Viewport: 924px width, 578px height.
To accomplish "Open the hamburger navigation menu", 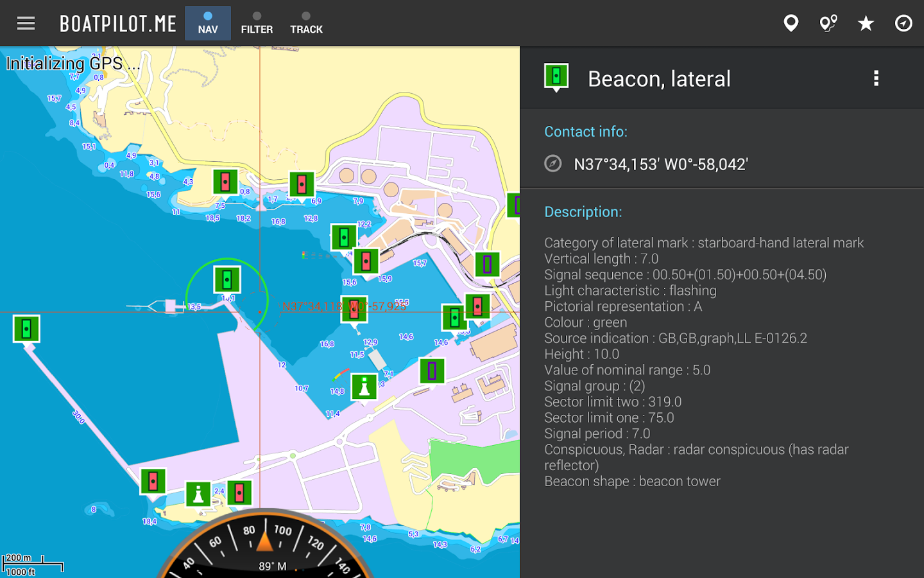I will (x=26, y=24).
